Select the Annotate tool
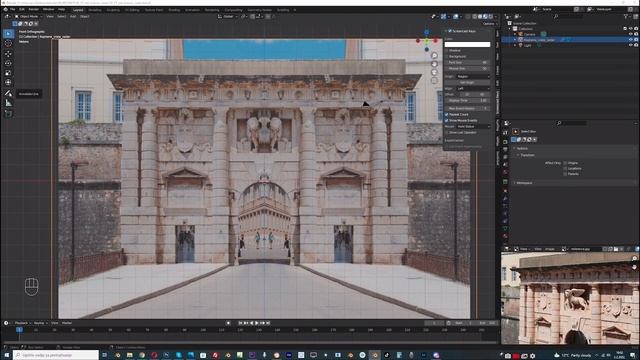Image resolution: width=640 pixels, height=360 pixels. 8,93
